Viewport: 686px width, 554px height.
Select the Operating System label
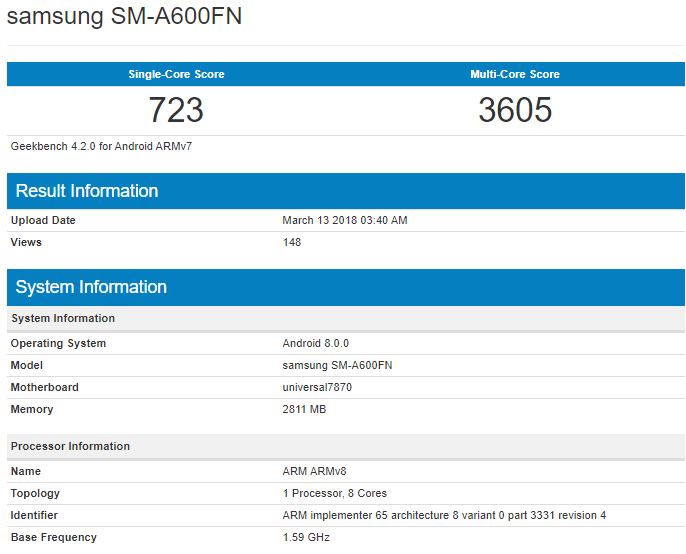(58, 343)
